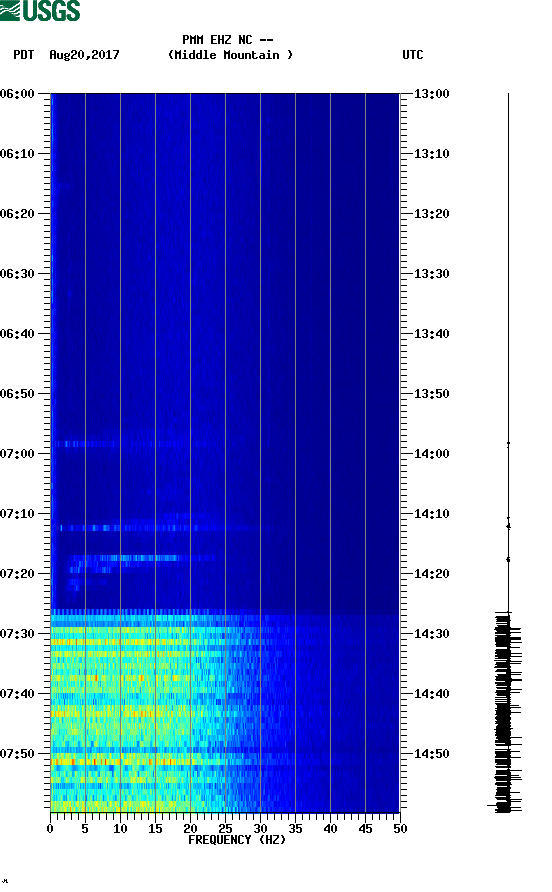
Task: Click the 07:30 PDT time label
Action: [x=18, y=634]
